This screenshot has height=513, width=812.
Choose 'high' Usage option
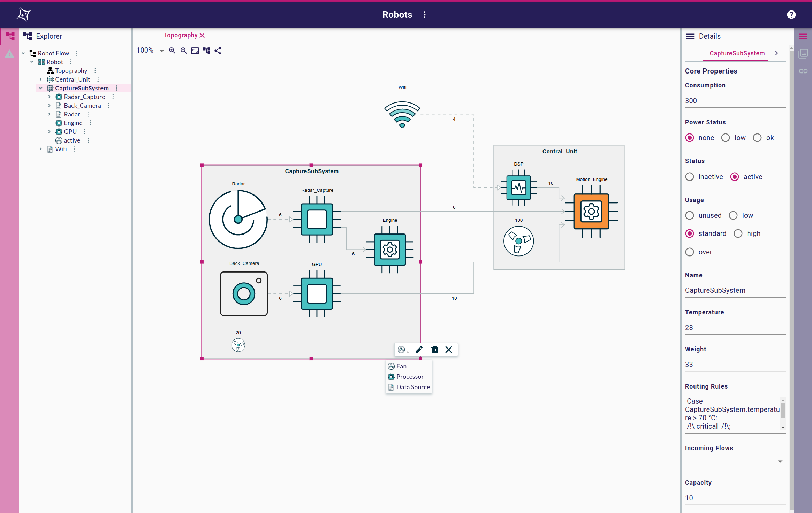738,233
